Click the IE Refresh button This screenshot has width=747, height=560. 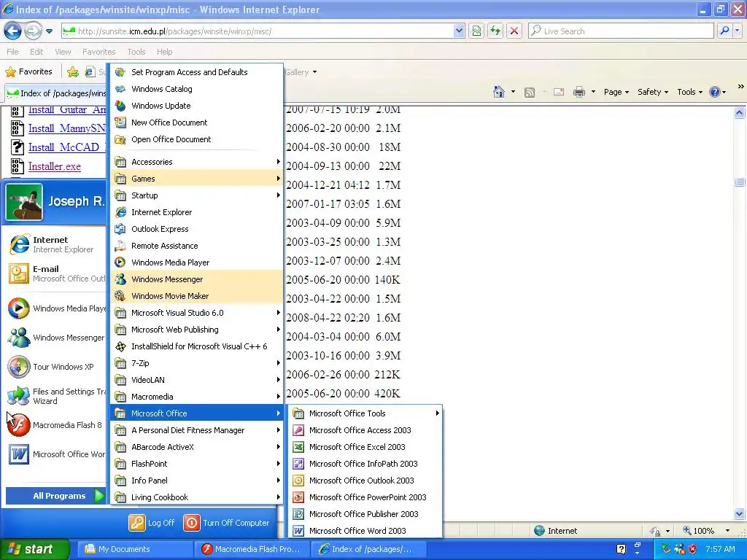(x=495, y=31)
